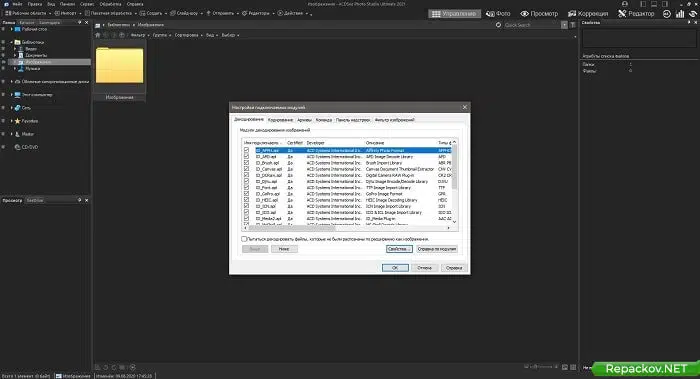Expand the Этот компьютер tree node
Image resolution: width=700 pixels, height=379 pixels.
click(11, 95)
